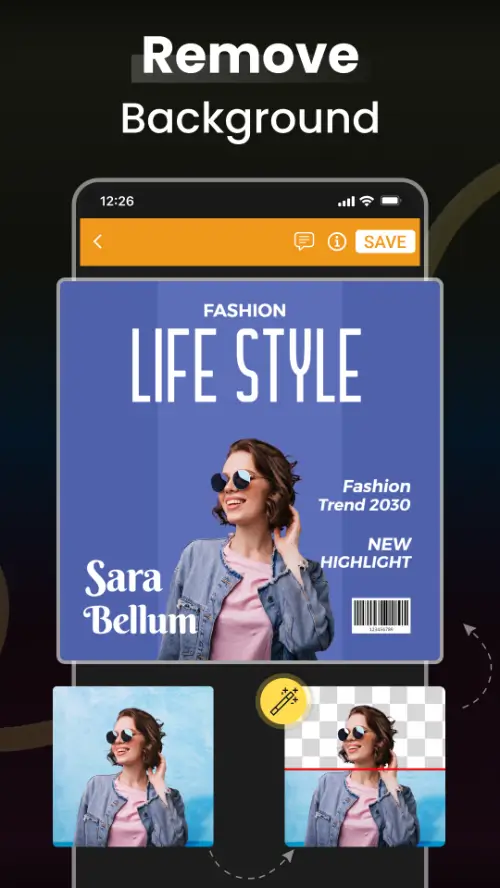
Task: Select the NEW HIGHLIGHT text
Action: [366, 553]
